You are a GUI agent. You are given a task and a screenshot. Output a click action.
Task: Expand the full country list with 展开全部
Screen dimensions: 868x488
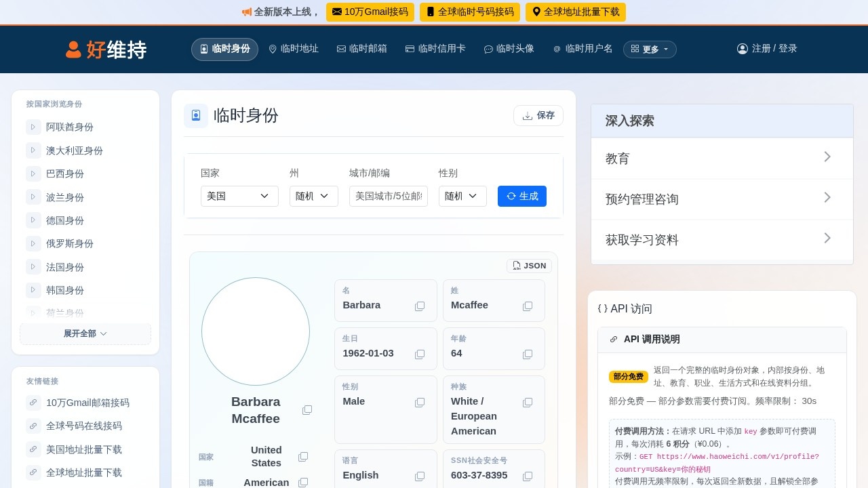point(85,333)
